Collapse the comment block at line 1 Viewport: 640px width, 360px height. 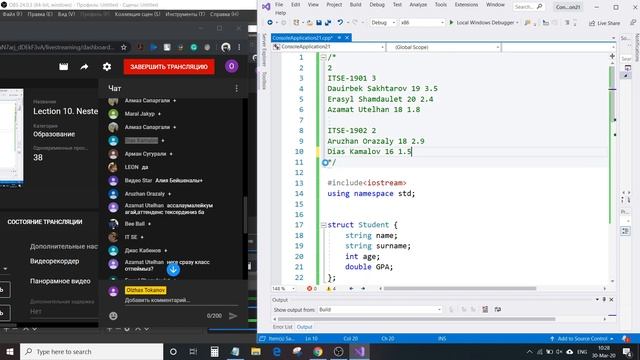323,58
